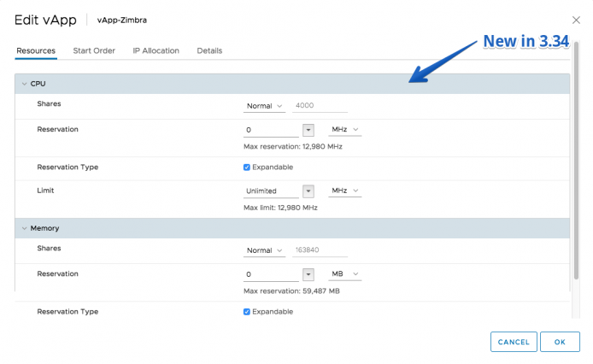The image size is (593, 364).
Task: Collapse the Memory section chevron
Action: click(24, 228)
